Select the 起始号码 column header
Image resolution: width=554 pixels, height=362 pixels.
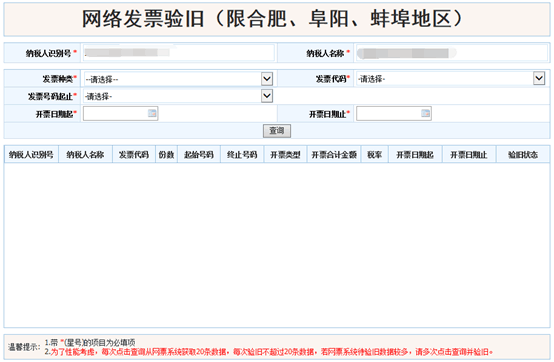(199, 155)
